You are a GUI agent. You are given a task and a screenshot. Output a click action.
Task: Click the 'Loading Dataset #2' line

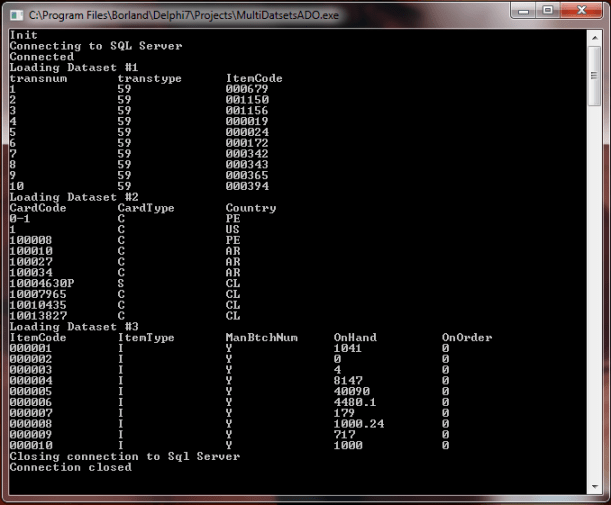[x=74, y=197]
